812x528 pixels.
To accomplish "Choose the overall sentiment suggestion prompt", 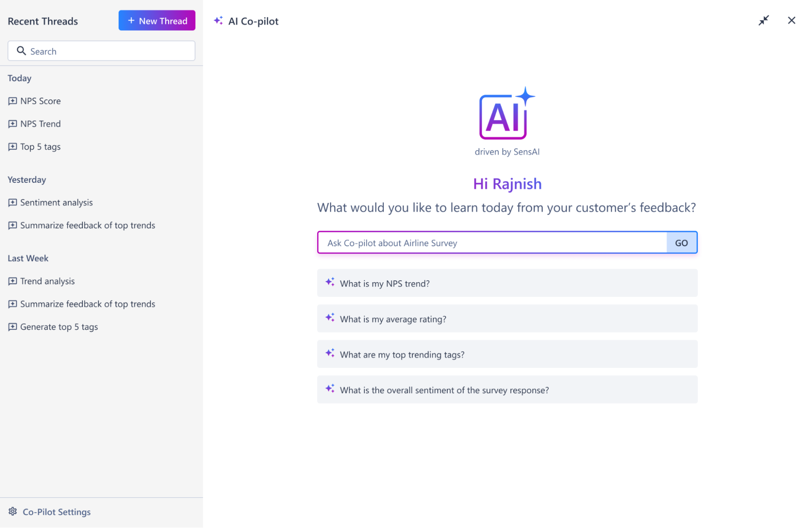I will (x=507, y=390).
